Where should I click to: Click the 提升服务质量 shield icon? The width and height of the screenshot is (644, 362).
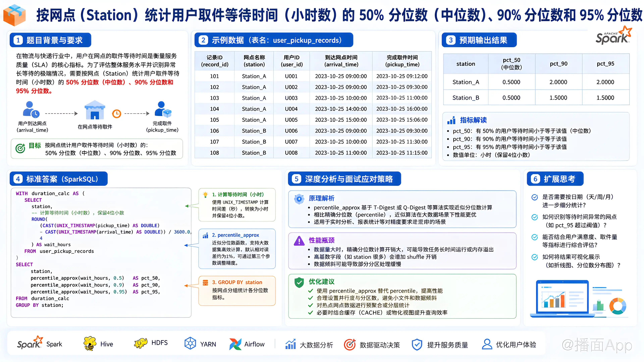[417, 345]
